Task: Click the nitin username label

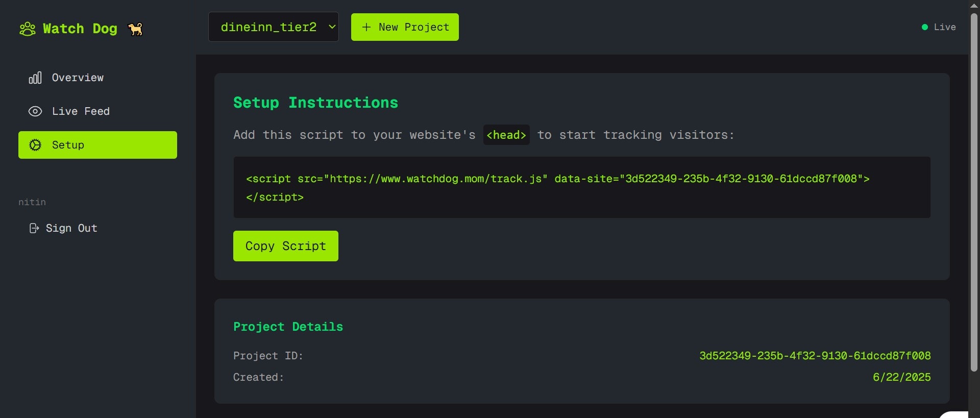Action: click(32, 202)
